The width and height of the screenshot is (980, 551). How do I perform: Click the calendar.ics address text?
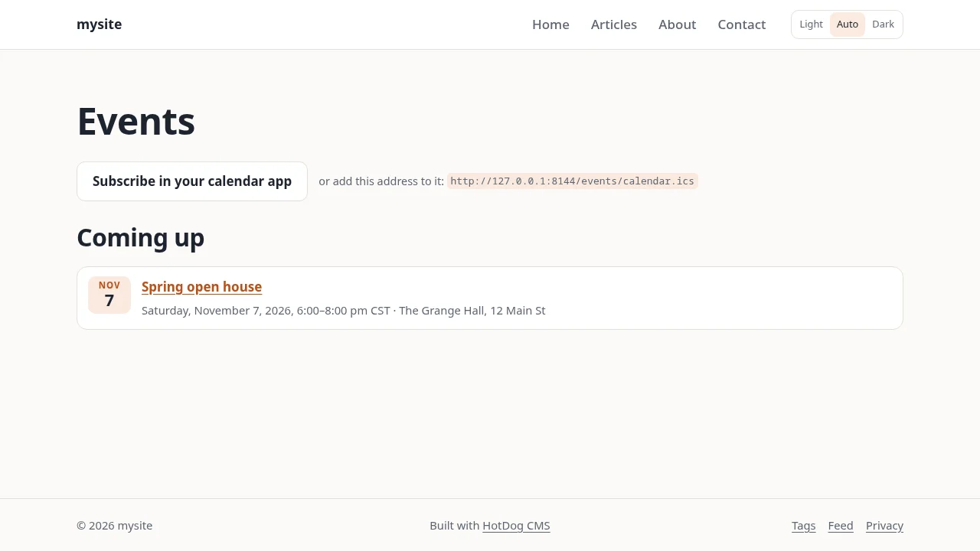(x=573, y=181)
